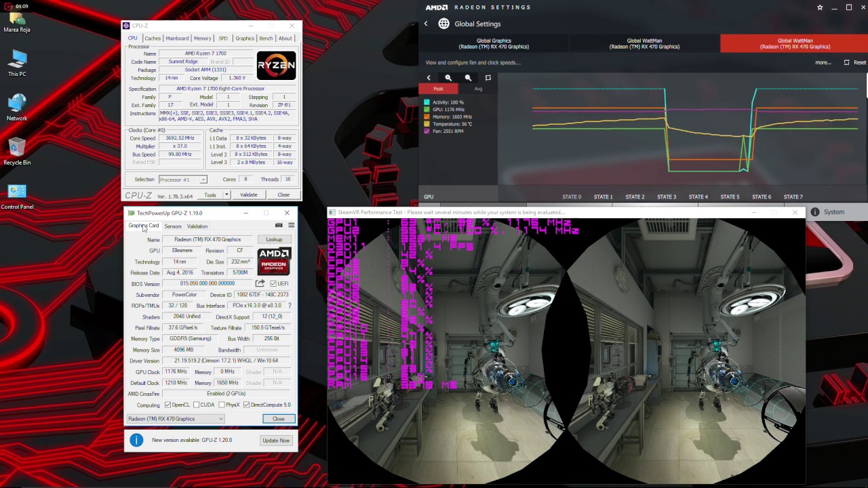The image size is (868, 488).
Task: Select the Peak graph mode tab
Action: [x=439, y=89]
